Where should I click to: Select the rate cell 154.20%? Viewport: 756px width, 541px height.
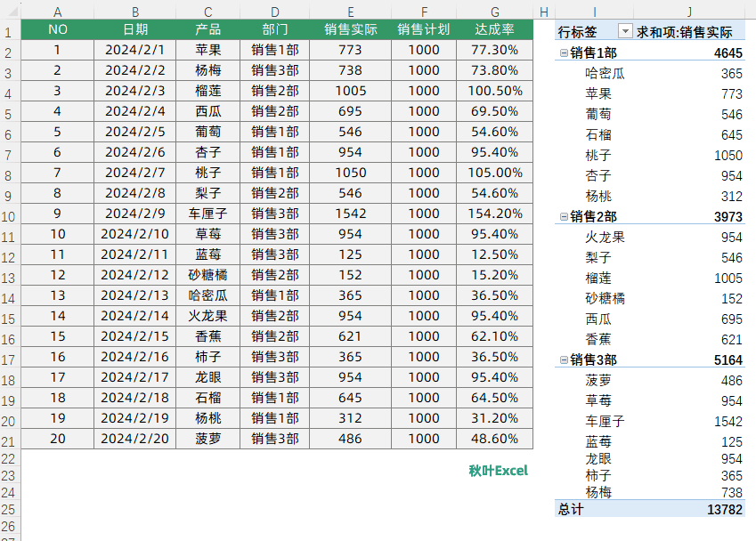point(495,214)
